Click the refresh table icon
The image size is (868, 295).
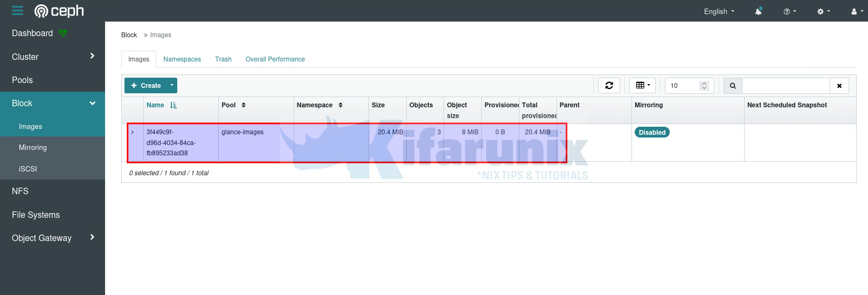[609, 86]
